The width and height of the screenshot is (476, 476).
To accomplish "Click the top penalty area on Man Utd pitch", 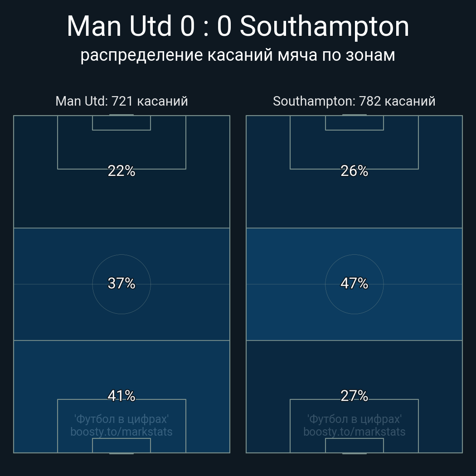I will (x=121, y=142).
